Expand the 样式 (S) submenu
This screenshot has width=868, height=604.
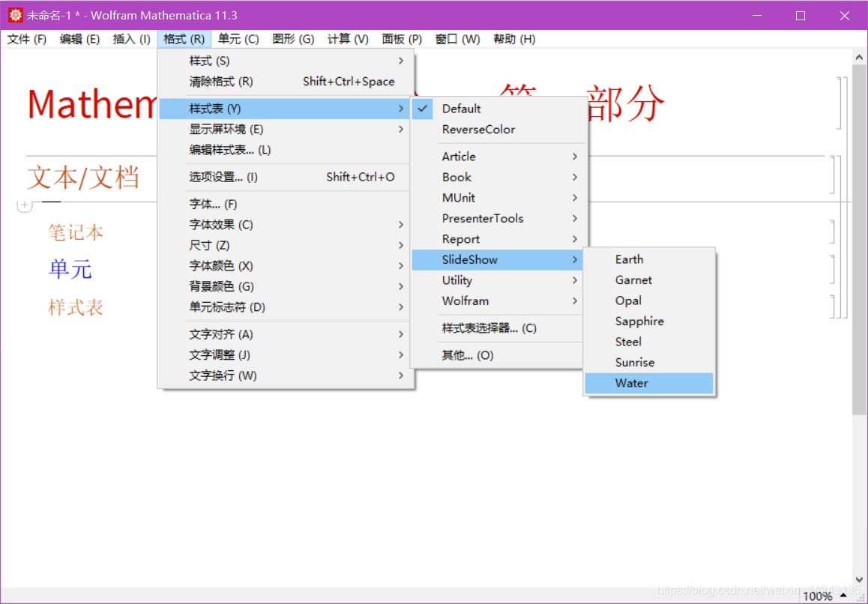pyautogui.click(x=286, y=61)
